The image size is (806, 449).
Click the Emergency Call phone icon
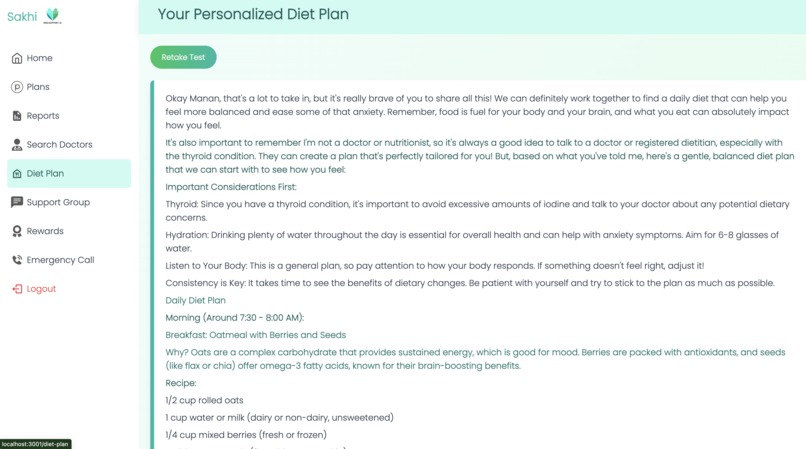(17, 260)
